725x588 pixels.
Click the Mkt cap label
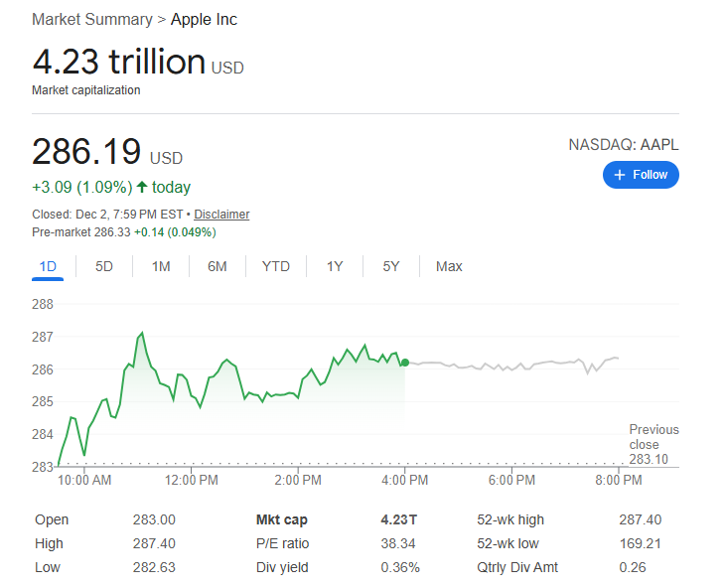coord(282,519)
